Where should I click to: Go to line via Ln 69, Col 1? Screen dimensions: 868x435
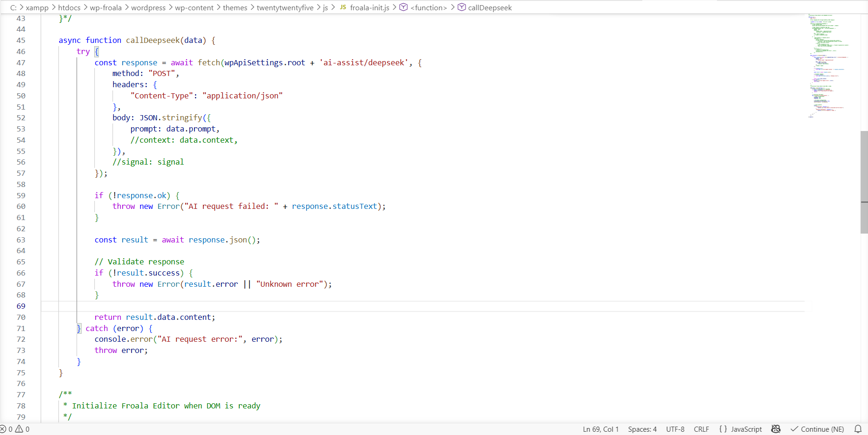(601, 429)
